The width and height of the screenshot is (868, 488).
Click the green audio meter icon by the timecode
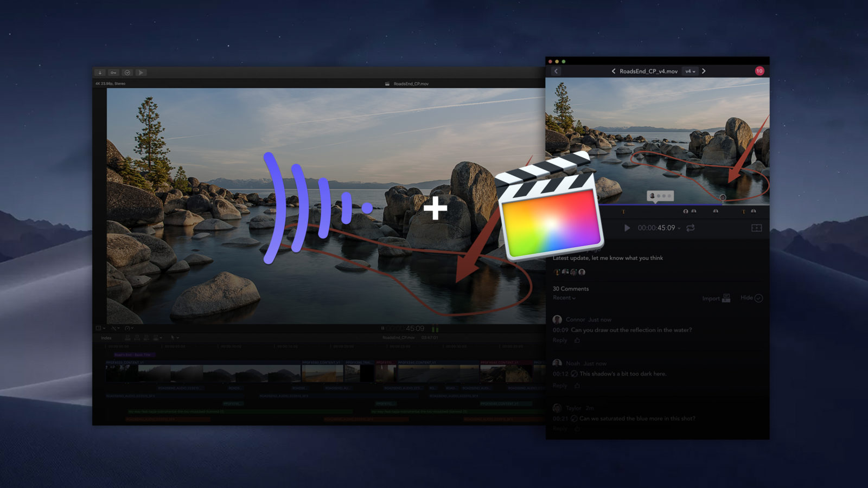(435, 329)
